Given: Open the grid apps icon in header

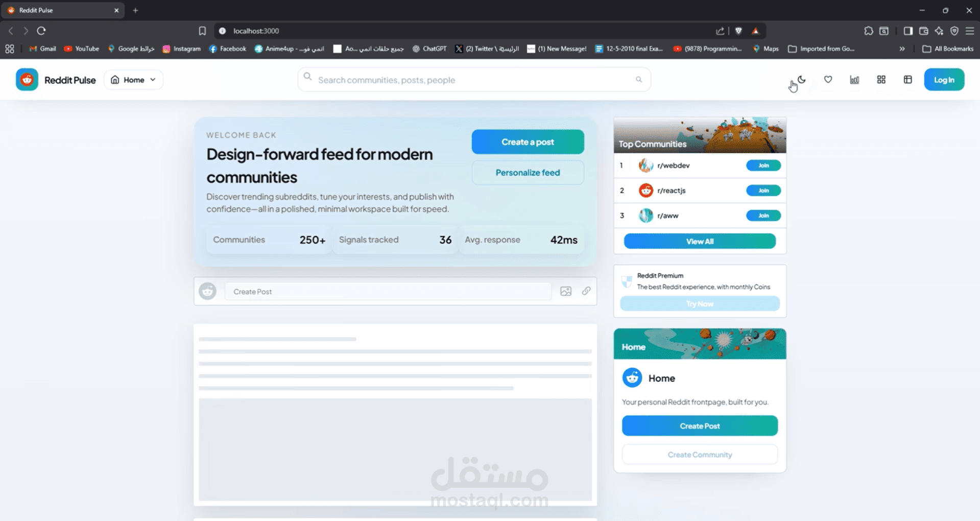Looking at the screenshot, I should (x=881, y=80).
